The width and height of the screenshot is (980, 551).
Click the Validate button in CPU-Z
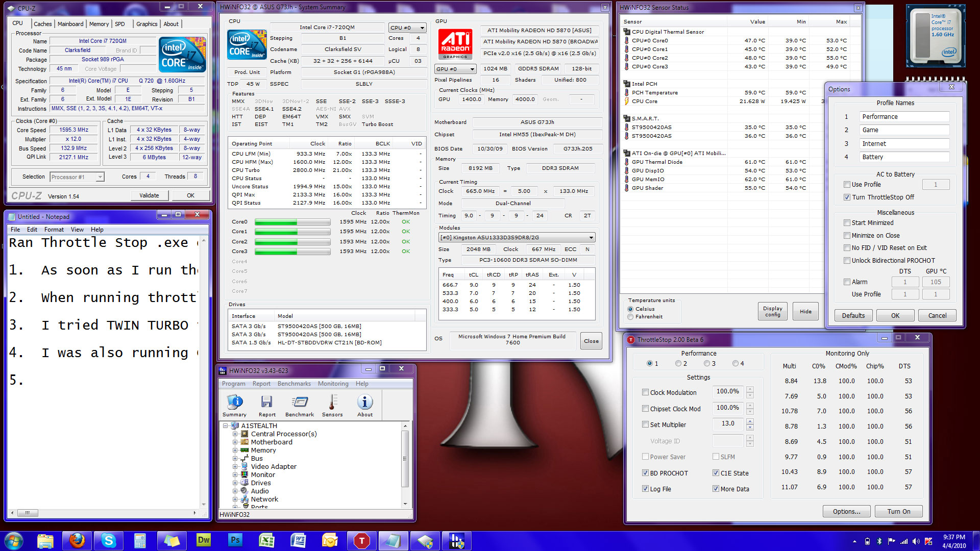[149, 195]
